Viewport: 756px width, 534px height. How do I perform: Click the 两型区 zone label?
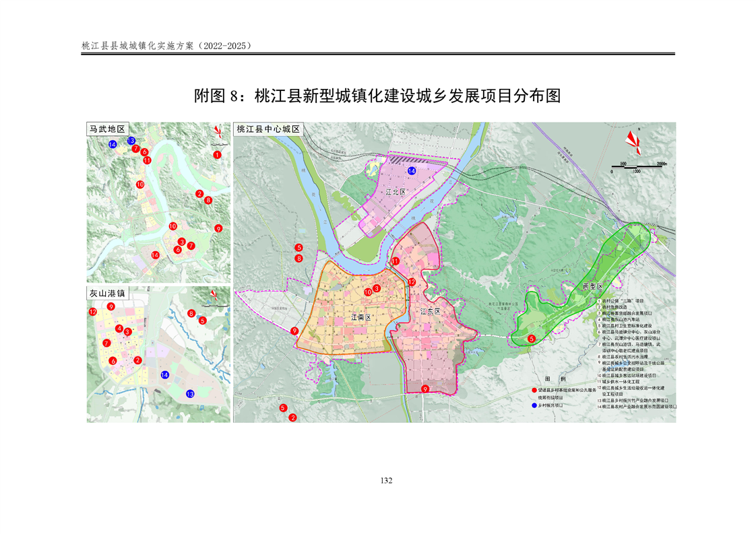(x=592, y=288)
